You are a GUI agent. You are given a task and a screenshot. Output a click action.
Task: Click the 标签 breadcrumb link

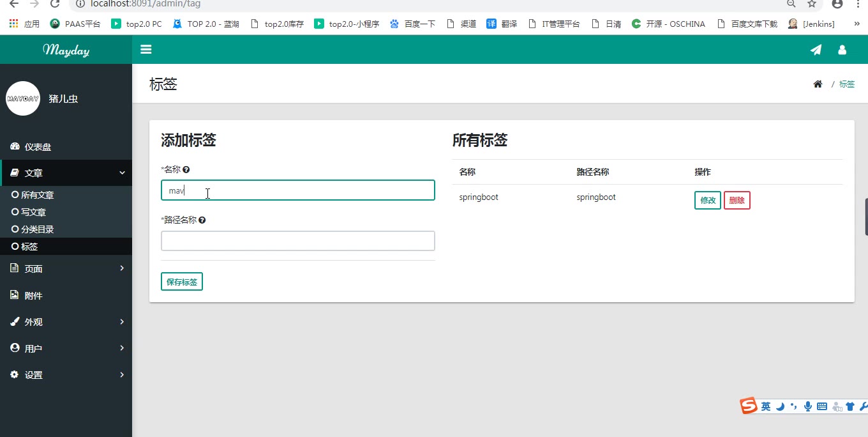(x=847, y=84)
